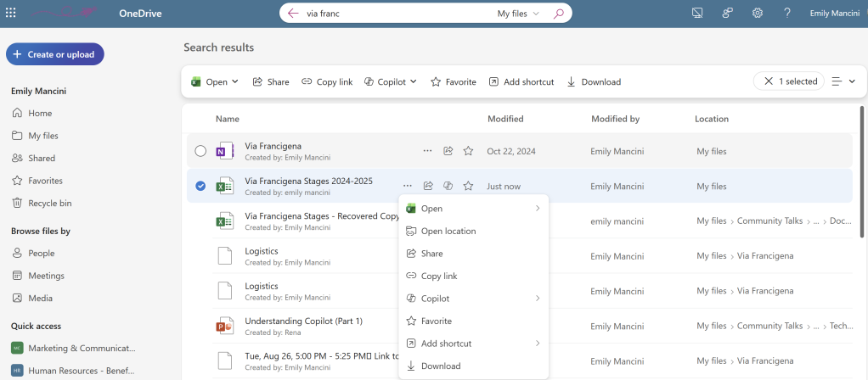This screenshot has width=868, height=380.
Task: Click the back arrow in search box
Action: pyautogui.click(x=293, y=14)
